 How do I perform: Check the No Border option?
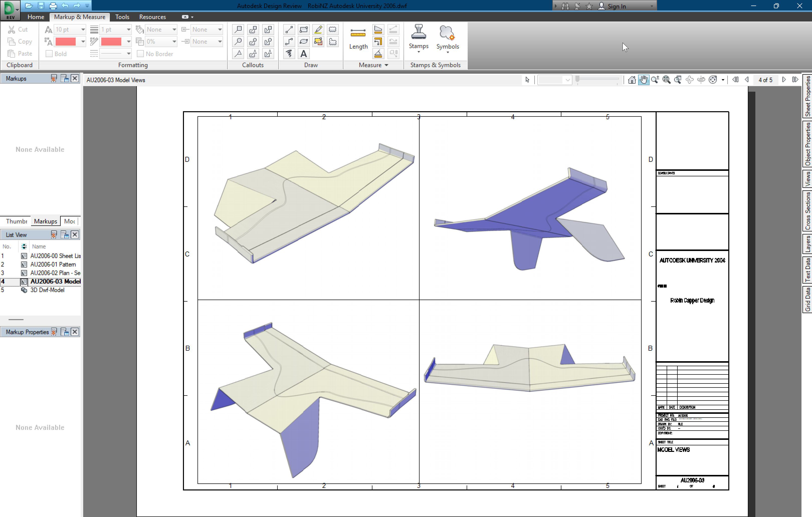point(141,54)
